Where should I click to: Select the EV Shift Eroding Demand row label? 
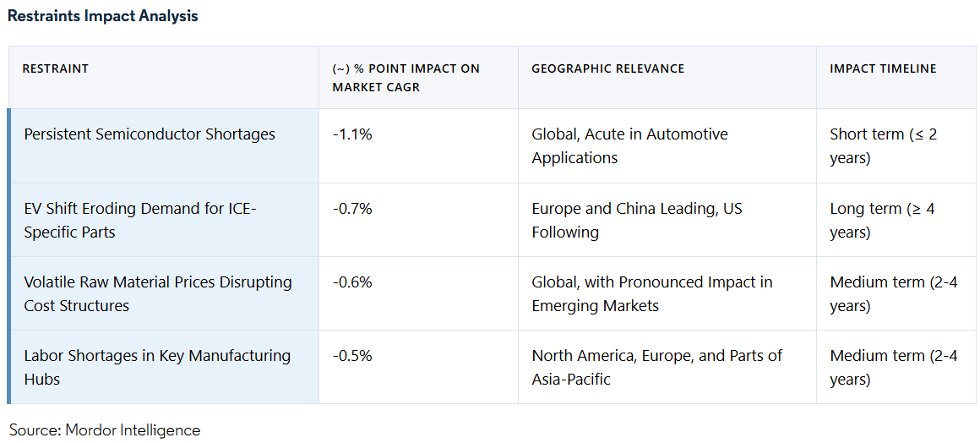point(140,219)
